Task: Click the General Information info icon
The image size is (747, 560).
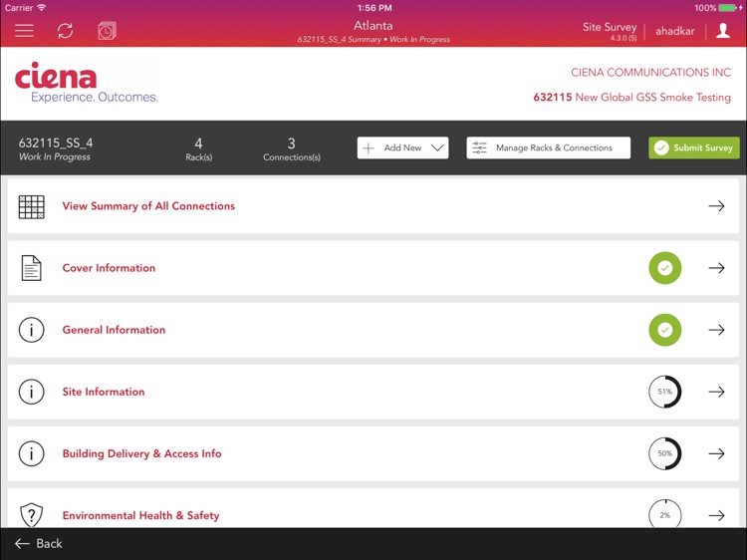Action: pos(32,330)
